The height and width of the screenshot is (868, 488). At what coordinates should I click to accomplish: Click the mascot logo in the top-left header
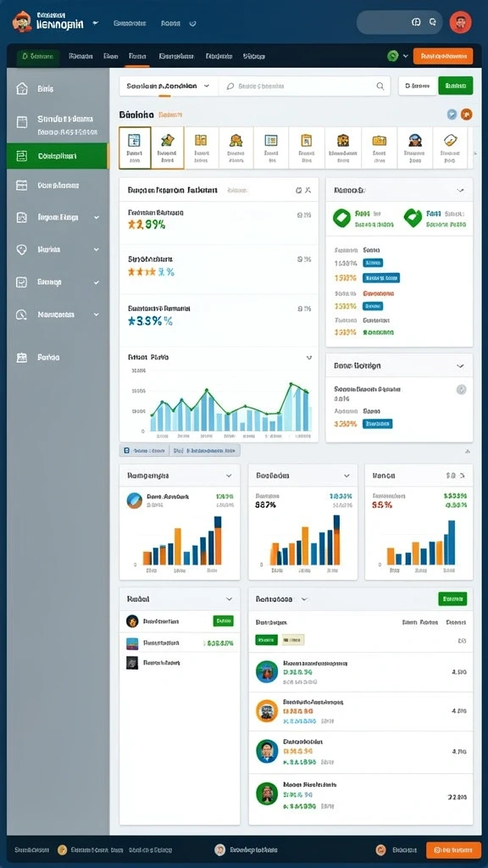[x=21, y=21]
